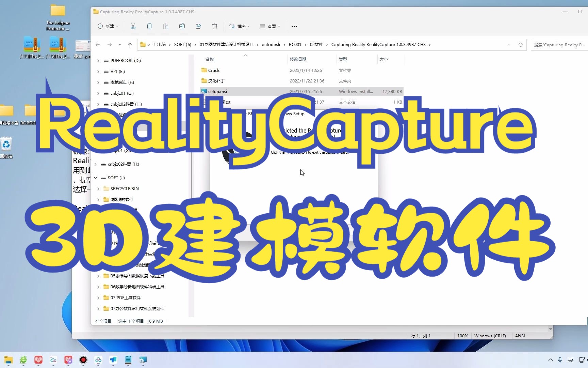The image size is (588, 368).
Task: Sort by 大小 column header
Action: pyautogui.click(x=384, y=59)
